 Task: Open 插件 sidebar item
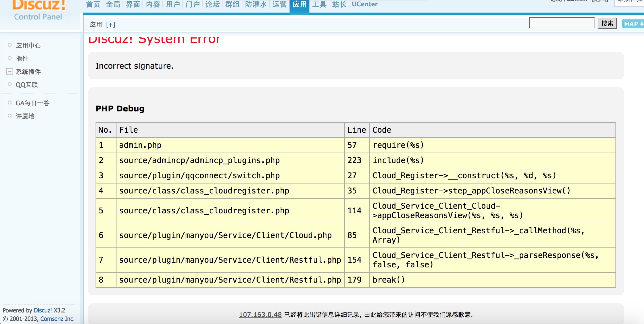click(x=22, y=58)
